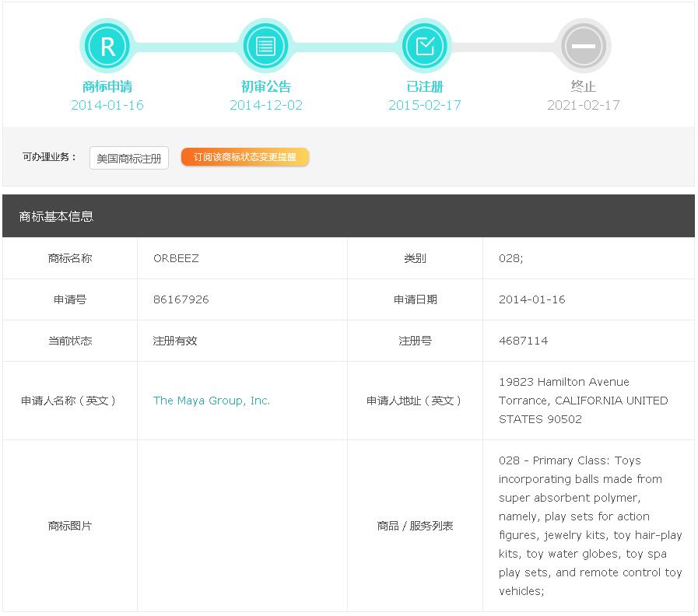Click the 商标申请 timeline label

107,86
